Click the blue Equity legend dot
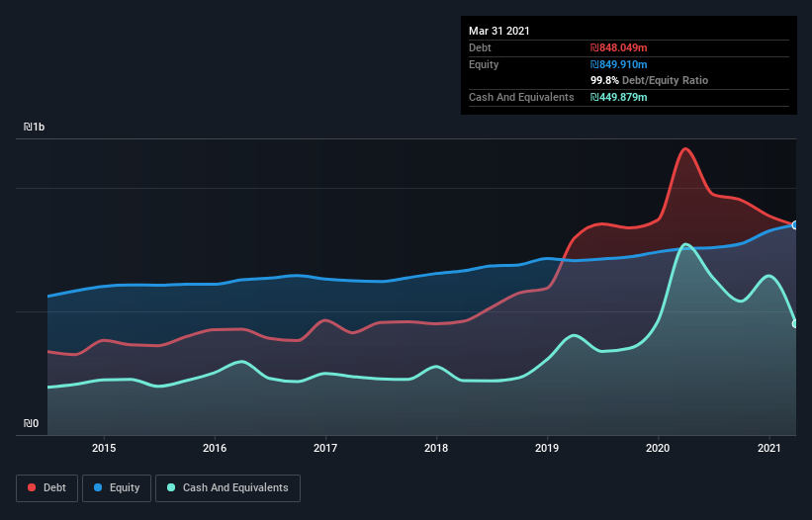 point(98,487)
